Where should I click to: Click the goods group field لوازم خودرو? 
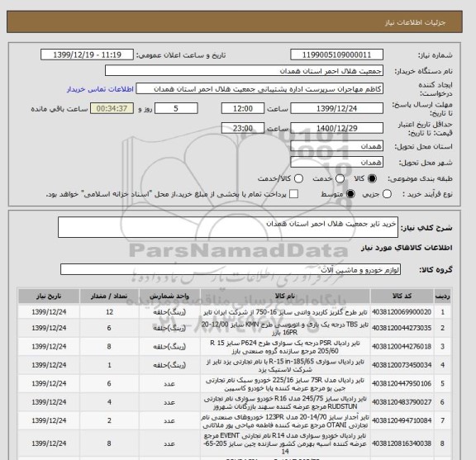231,269
